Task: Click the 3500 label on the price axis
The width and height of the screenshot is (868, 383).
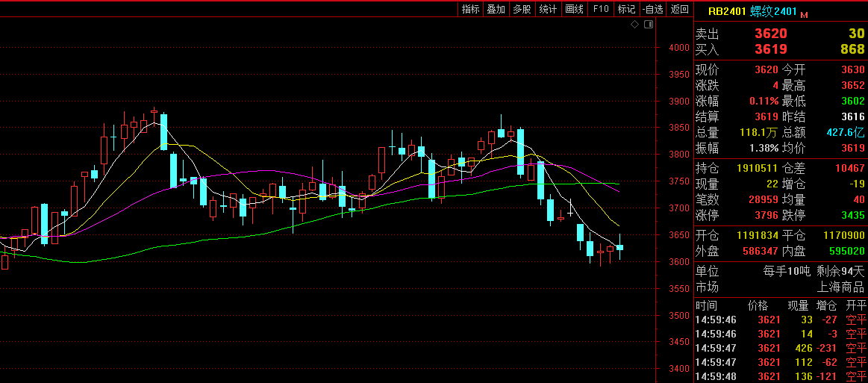Action: [679, 316]
